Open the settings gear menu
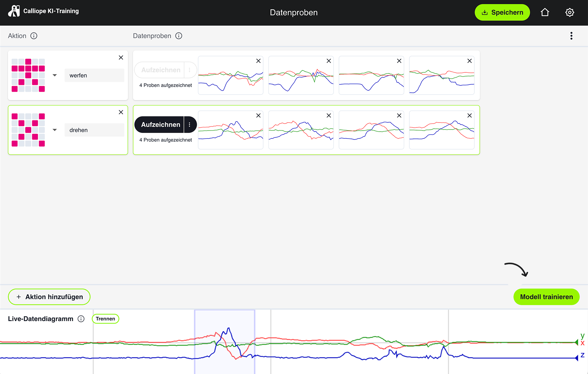 tap(570, 12)
